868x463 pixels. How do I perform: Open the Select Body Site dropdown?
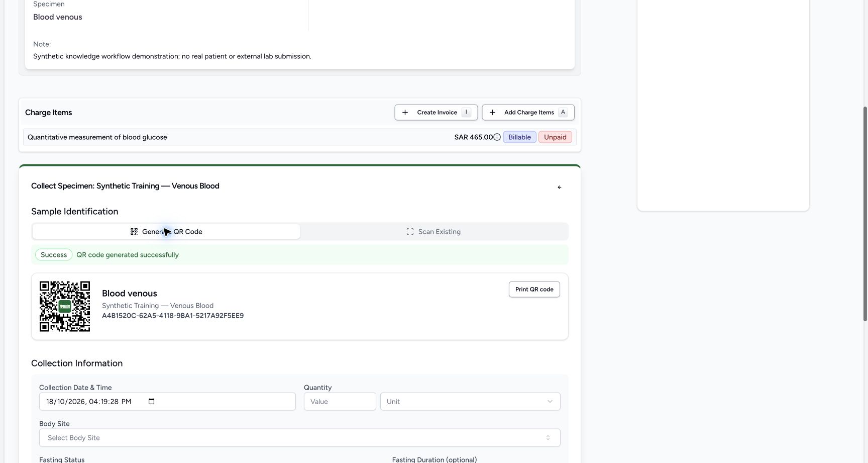300,438
